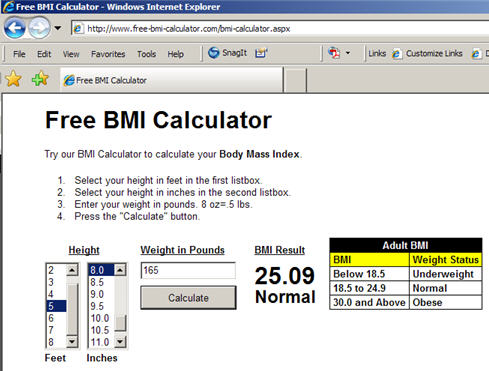
Task: Open the Customize Links bookmark
Action: click(428, 53)
